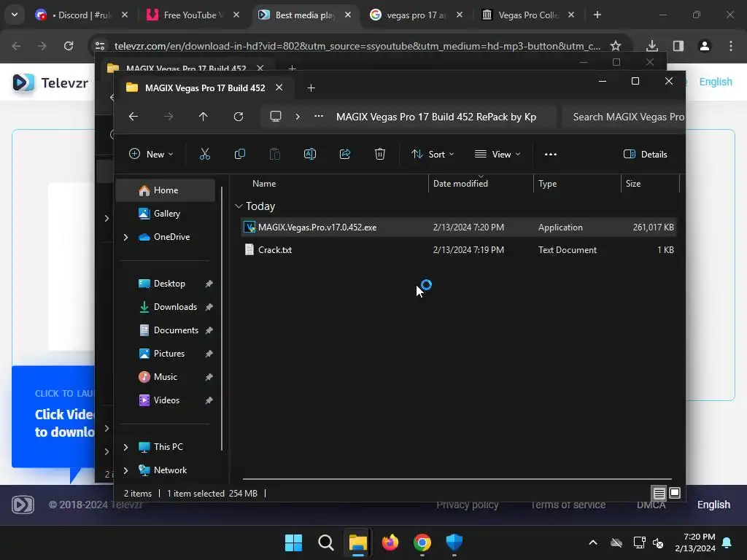
Task: Go up one folder level
Action: pos(204,117)
